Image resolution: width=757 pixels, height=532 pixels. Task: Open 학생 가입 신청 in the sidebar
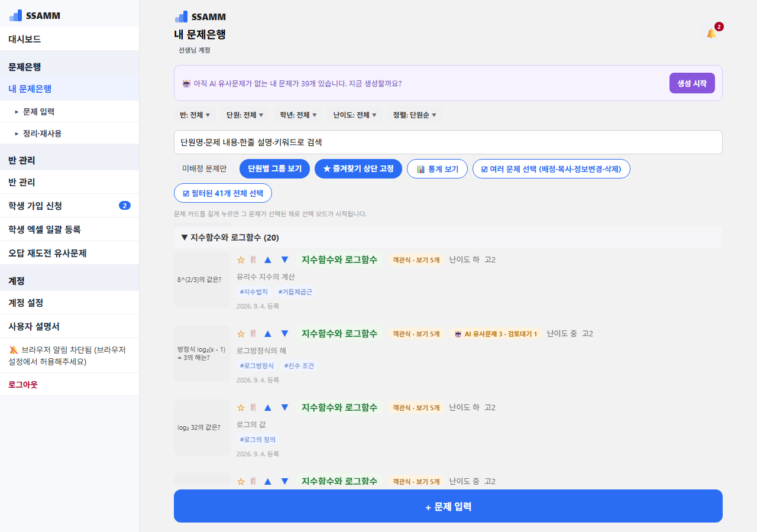tap(69, 206)
